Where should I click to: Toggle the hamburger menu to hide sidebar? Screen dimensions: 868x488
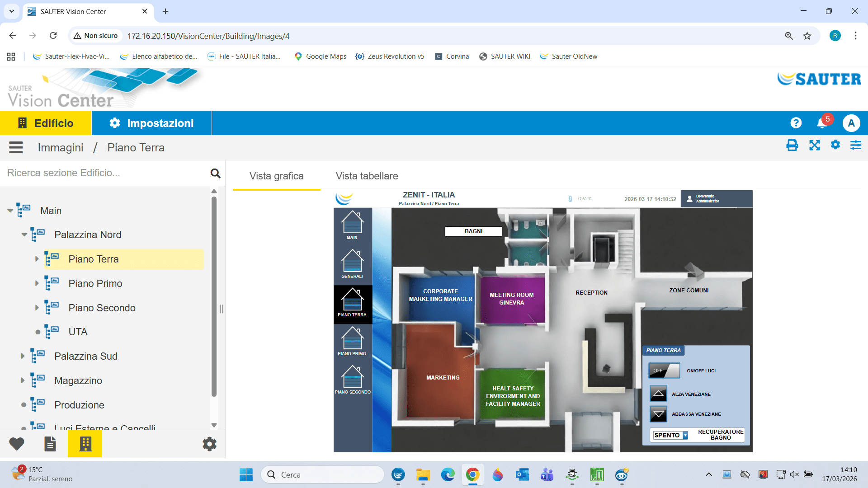click(16, 147)
